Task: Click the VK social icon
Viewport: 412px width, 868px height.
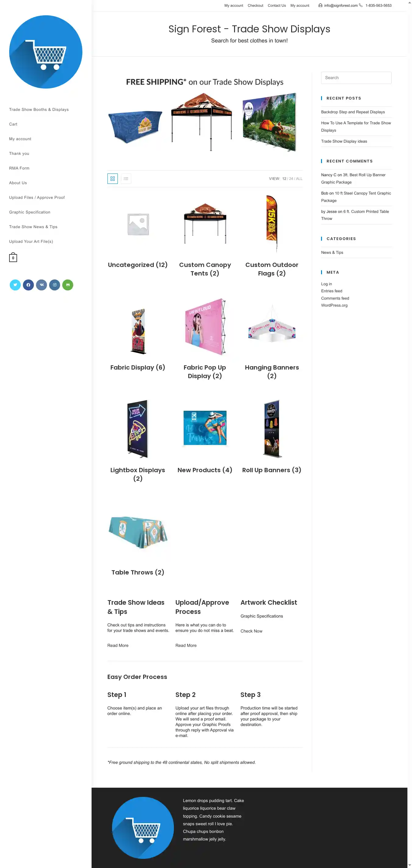Action: [x=42, y=285]
